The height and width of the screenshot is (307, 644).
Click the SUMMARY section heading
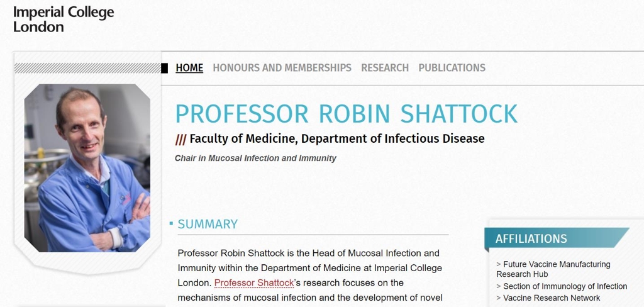(x=208, y=224)
